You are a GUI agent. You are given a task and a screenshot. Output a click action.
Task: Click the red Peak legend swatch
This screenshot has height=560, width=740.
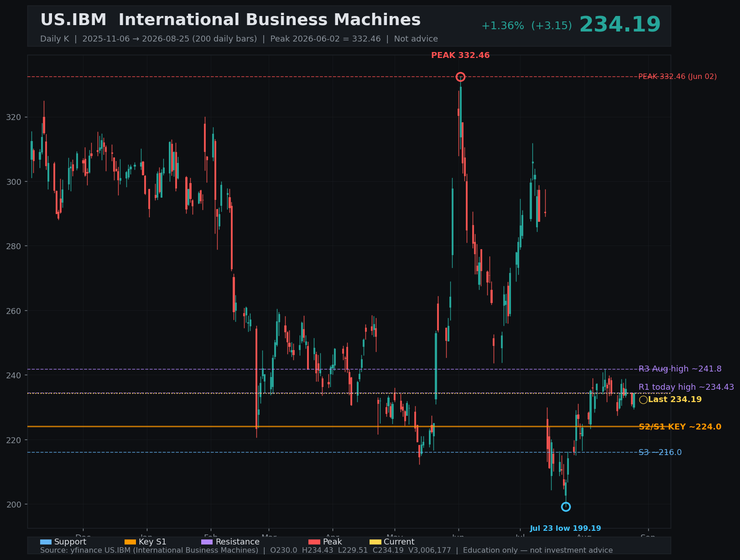314,542
